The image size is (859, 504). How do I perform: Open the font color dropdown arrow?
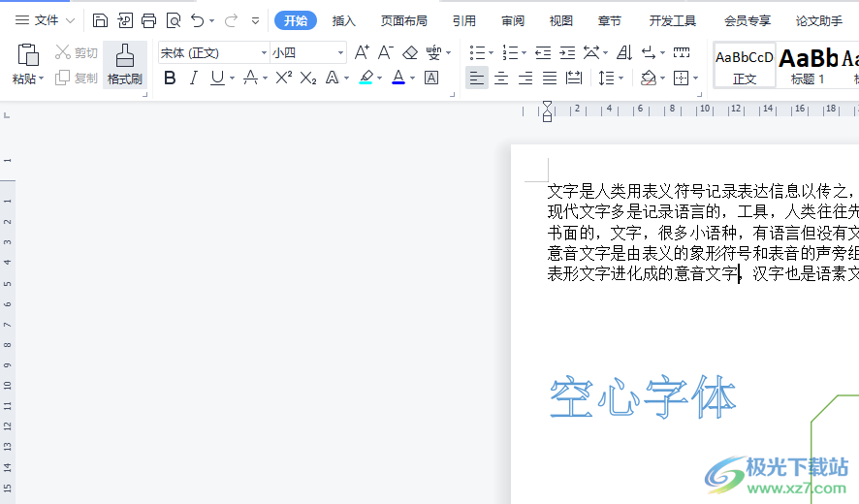(412, 79)
